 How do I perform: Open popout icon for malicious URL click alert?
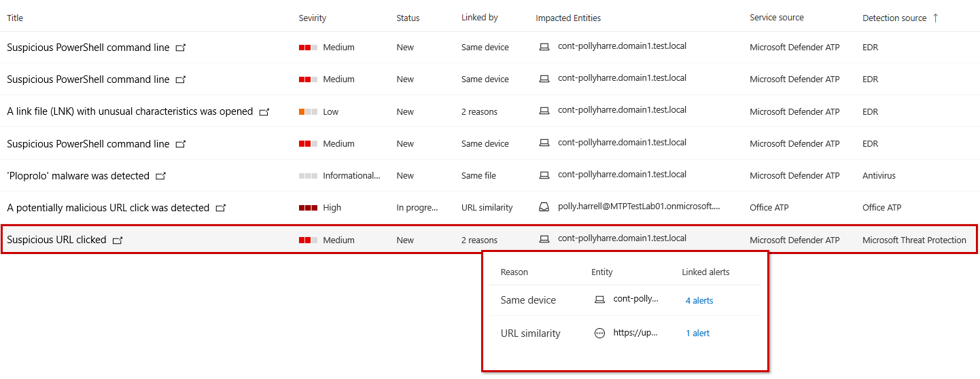[220, 208]
